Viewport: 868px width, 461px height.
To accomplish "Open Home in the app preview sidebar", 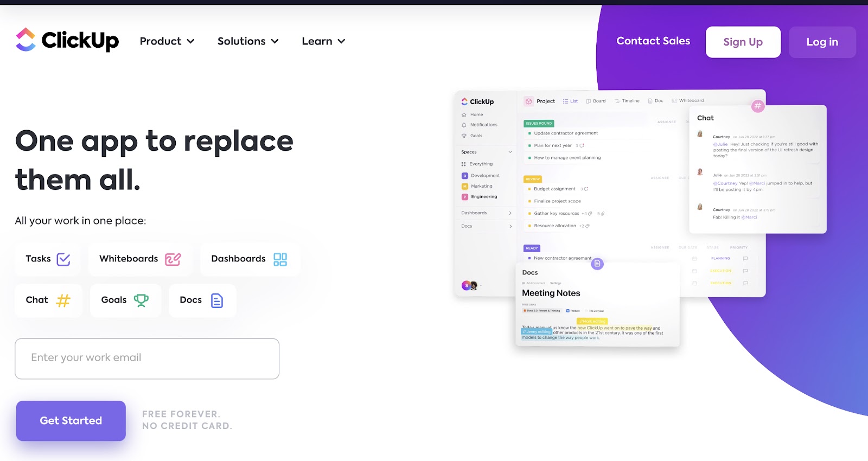I will [473, 115].
